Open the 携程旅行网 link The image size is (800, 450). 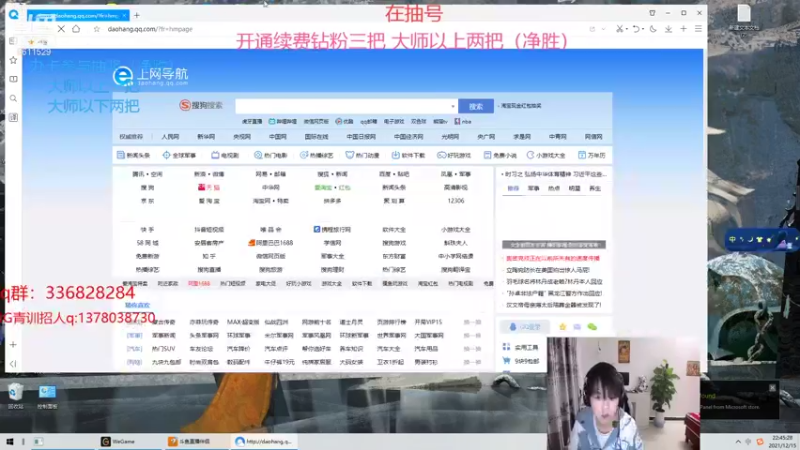[332, 230]
